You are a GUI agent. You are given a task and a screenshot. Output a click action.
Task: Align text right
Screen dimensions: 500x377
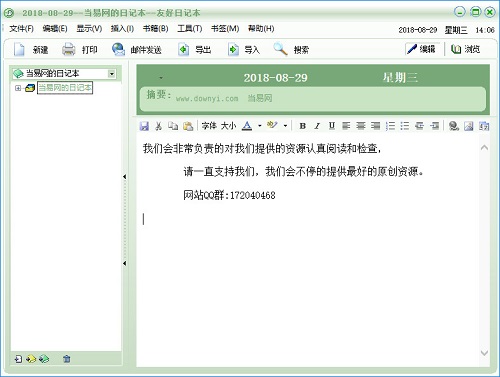(x=375, y=126)
